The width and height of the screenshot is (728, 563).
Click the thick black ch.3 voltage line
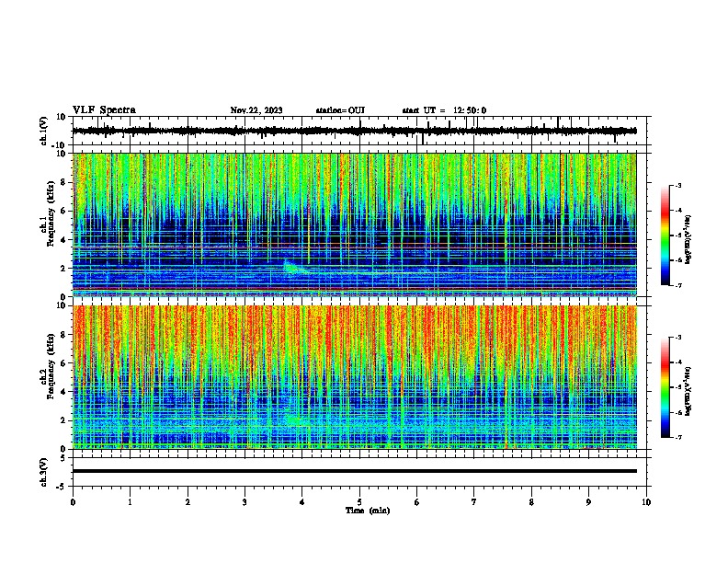point(354,471)
